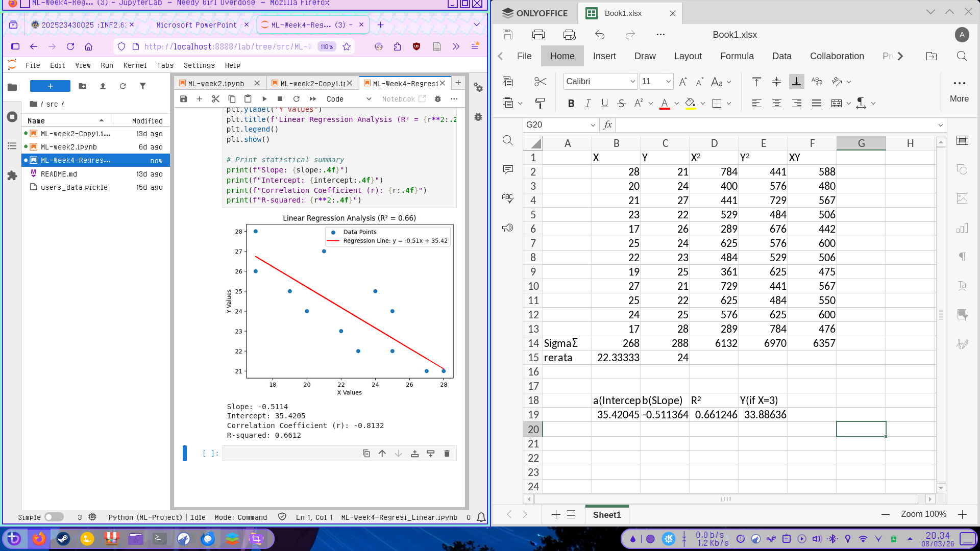Screen dimensions: 980x551
Task: Click the notebook save icon
Action: (184, 99)
